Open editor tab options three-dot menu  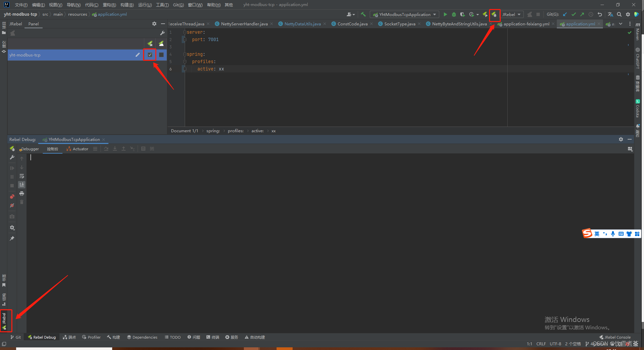630,24
